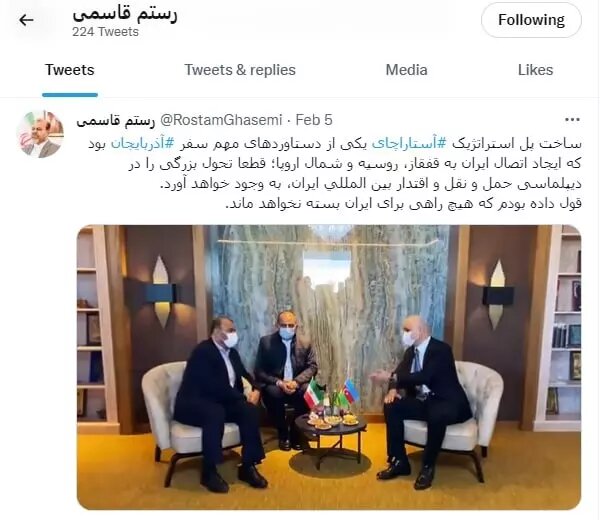Open the Tweets & replies tab

(x=240, y=70)
